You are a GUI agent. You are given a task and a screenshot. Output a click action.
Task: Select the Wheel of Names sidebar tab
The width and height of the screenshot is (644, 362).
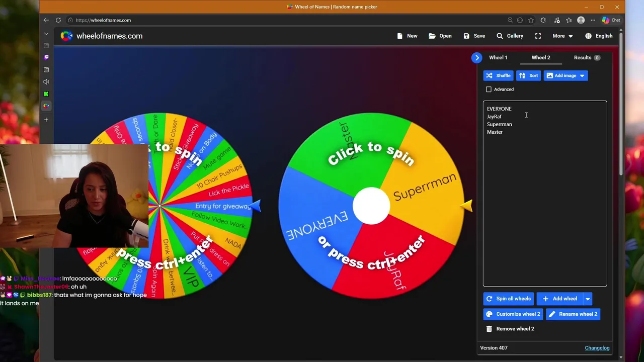[46, 106]
